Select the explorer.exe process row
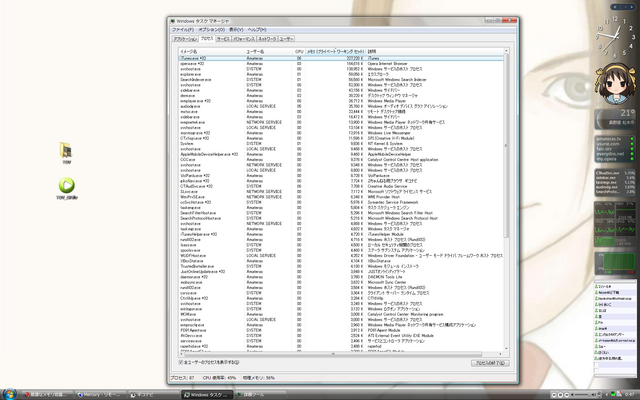 coord(341,74)
